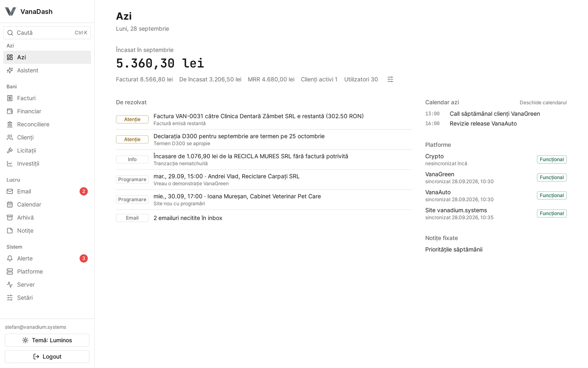The width and height of the screenshot is (588, 368).
Task: Click the Calendar sidebar icon
Action: [10, 205]
